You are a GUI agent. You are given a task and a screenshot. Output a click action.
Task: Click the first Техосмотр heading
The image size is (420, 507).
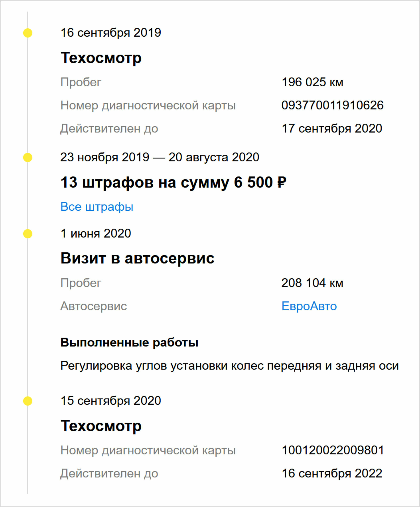pyautogui.click(x=101, y=58)
